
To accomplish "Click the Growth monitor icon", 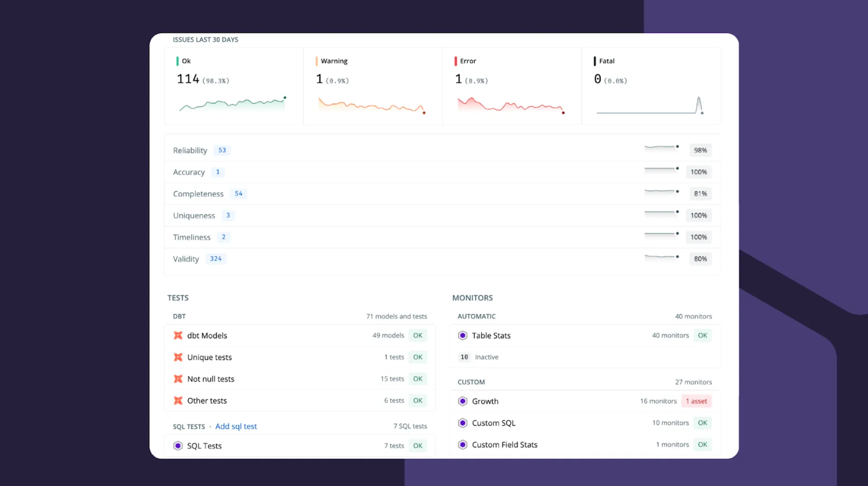I will point(462,401).
